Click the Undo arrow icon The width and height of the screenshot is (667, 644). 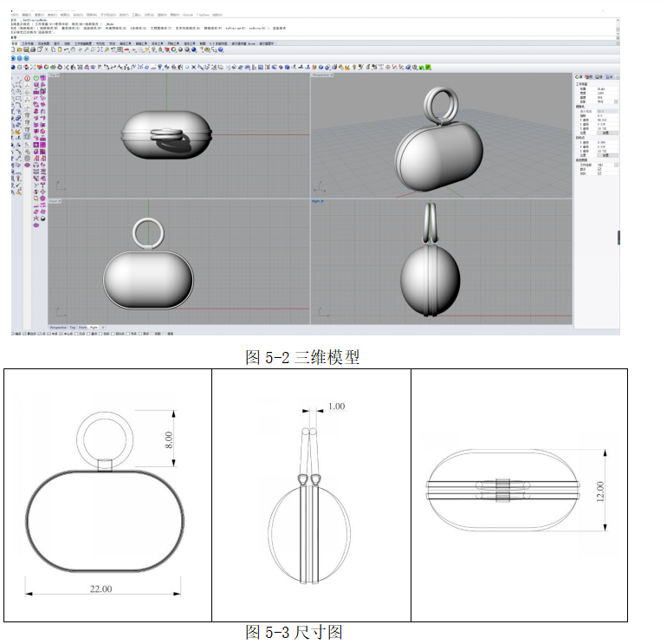(66, 49)
